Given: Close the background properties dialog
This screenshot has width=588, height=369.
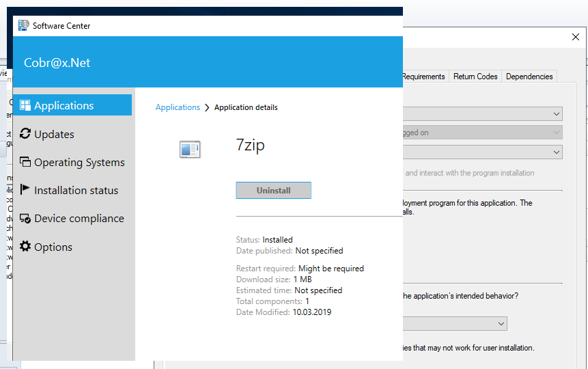Looking at the screenshot, I should pos(575,37).
